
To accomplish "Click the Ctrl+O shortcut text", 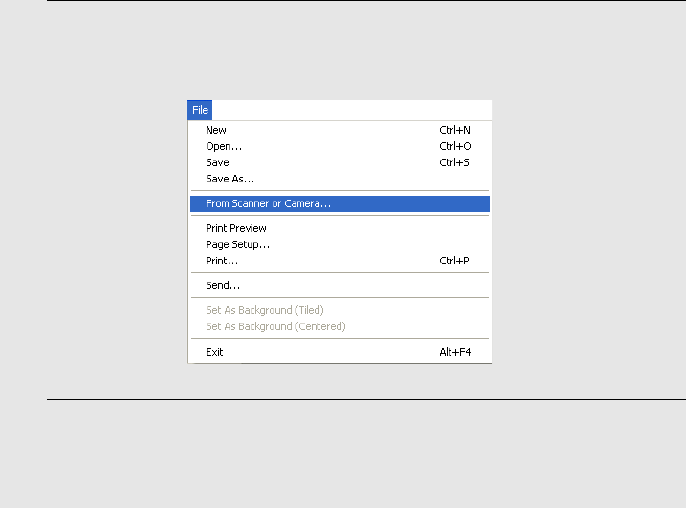I will tap(455, 146).
